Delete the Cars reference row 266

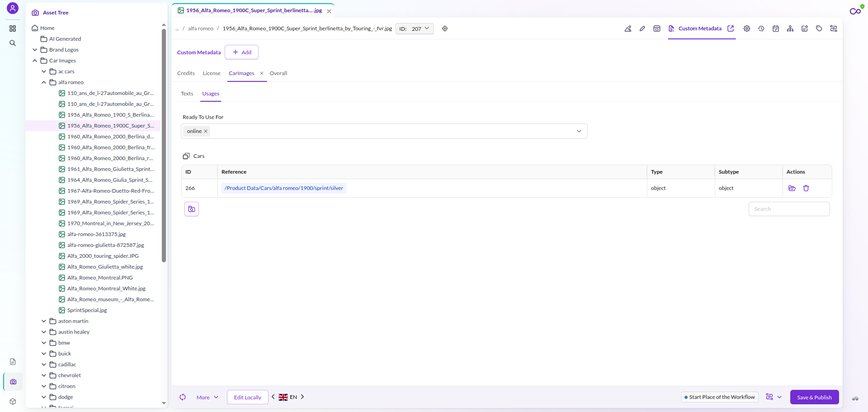(x=806, y=188)
